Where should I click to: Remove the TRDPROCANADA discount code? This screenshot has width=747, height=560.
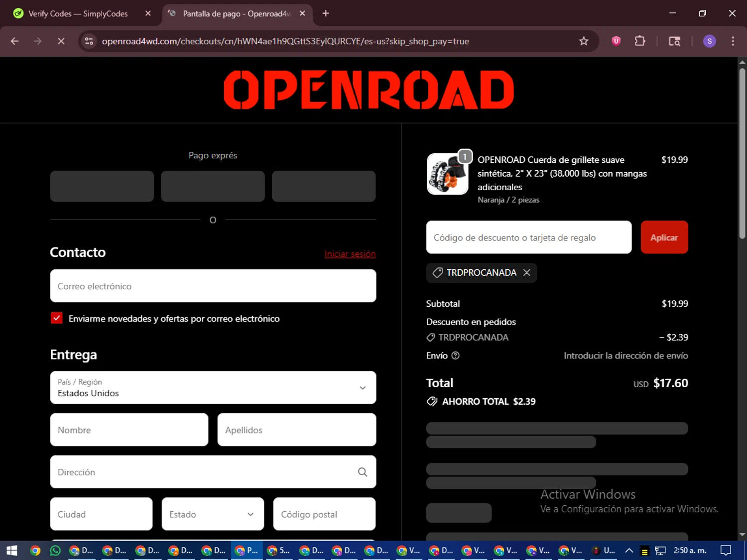(x=527, y=272)
